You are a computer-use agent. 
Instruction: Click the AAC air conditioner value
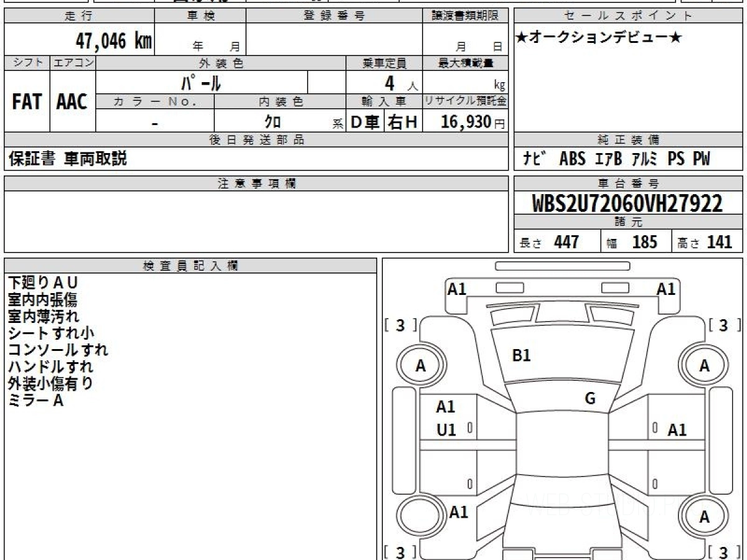pos(72,102)
